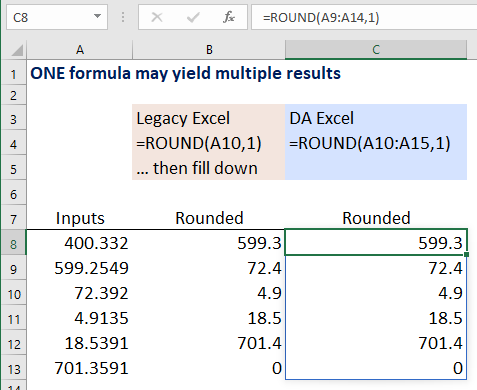Click the '=ROUND(A10:A15,1)' text cell

pyautogui.click(x=376, y=143)
